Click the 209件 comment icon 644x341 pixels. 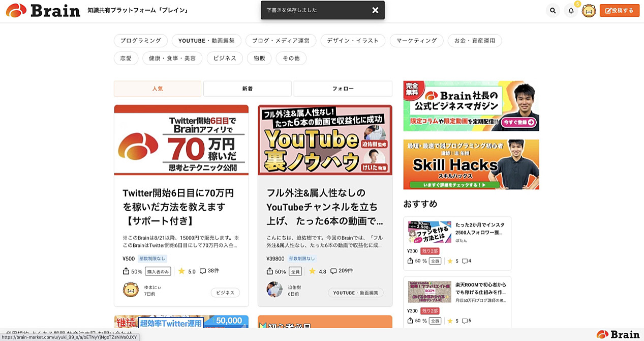[x=333, y=271]
